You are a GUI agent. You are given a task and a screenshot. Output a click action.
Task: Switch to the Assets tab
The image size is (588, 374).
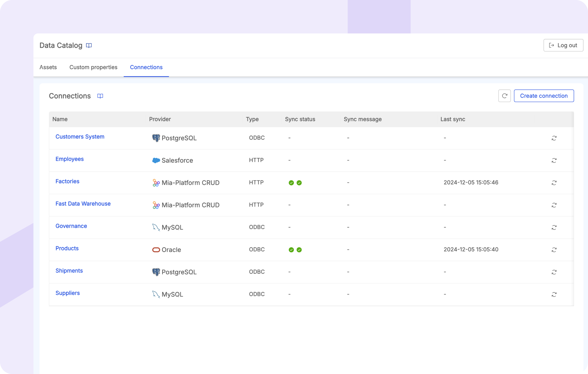(x=48, y=67)
